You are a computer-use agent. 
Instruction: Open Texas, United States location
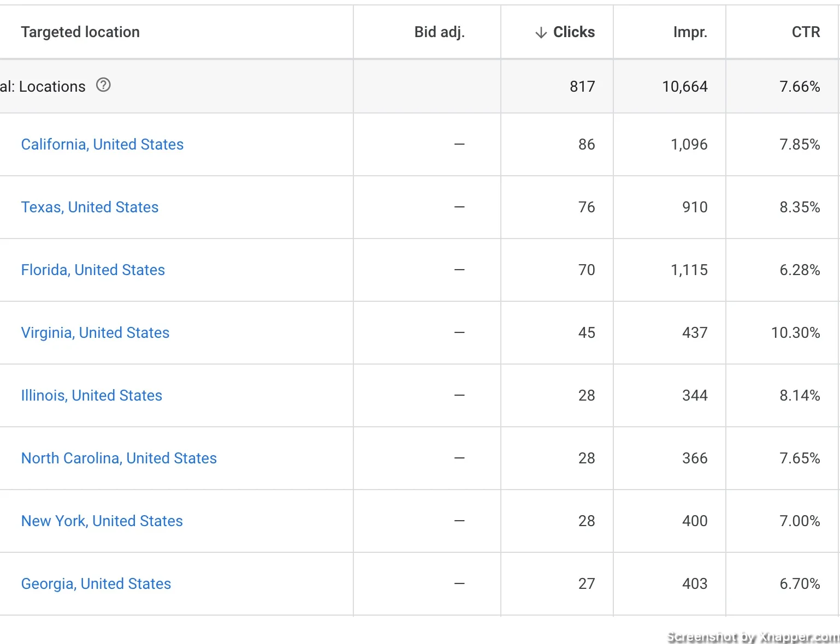[90, 207]
